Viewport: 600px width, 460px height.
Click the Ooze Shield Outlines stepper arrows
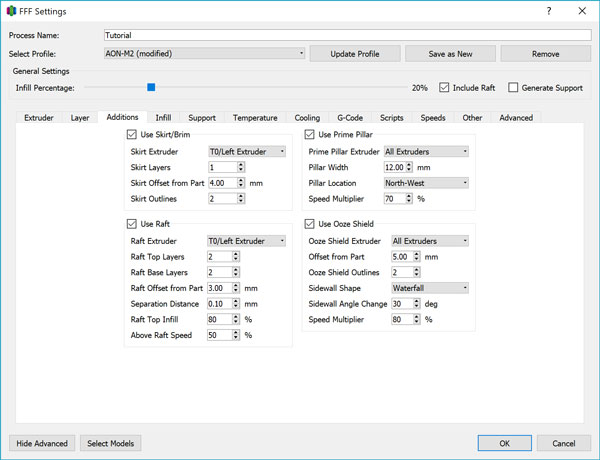click(417, 272)
